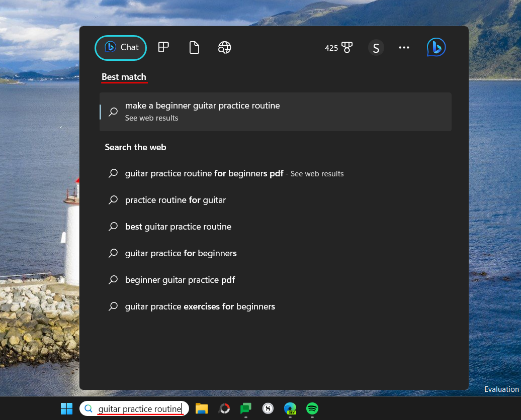Viewport: 521px width, 420px height.
Task: Open the Web search filter icon
Action: pos(224,47)
